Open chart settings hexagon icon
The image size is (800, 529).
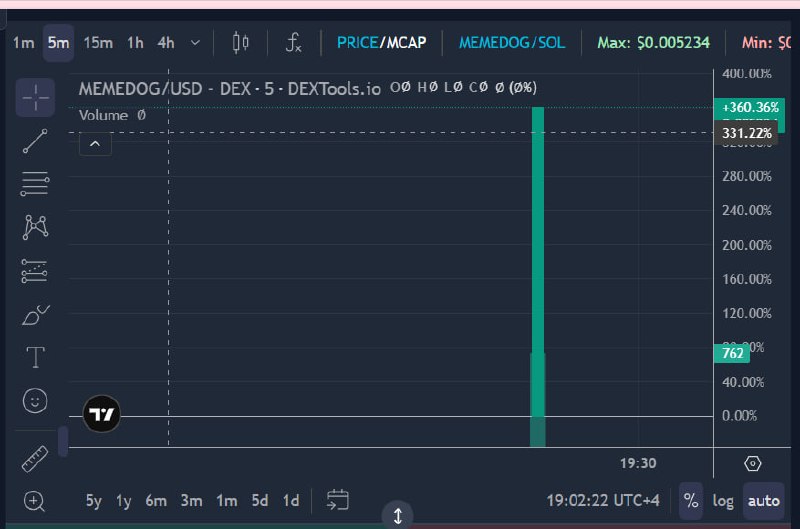coord(753,463)
